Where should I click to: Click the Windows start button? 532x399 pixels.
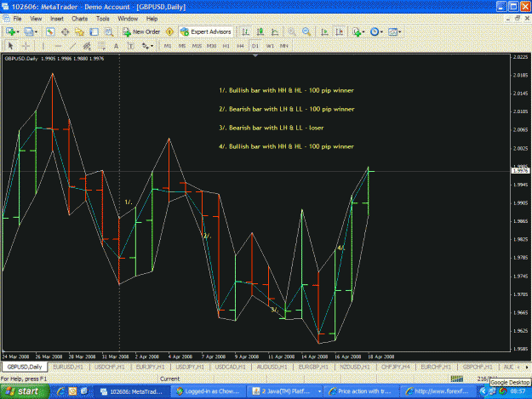[x=25, y=391]
